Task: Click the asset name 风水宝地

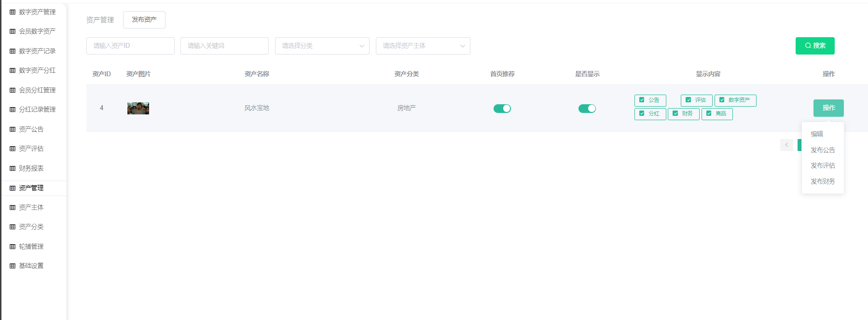Action: [257, 108]
